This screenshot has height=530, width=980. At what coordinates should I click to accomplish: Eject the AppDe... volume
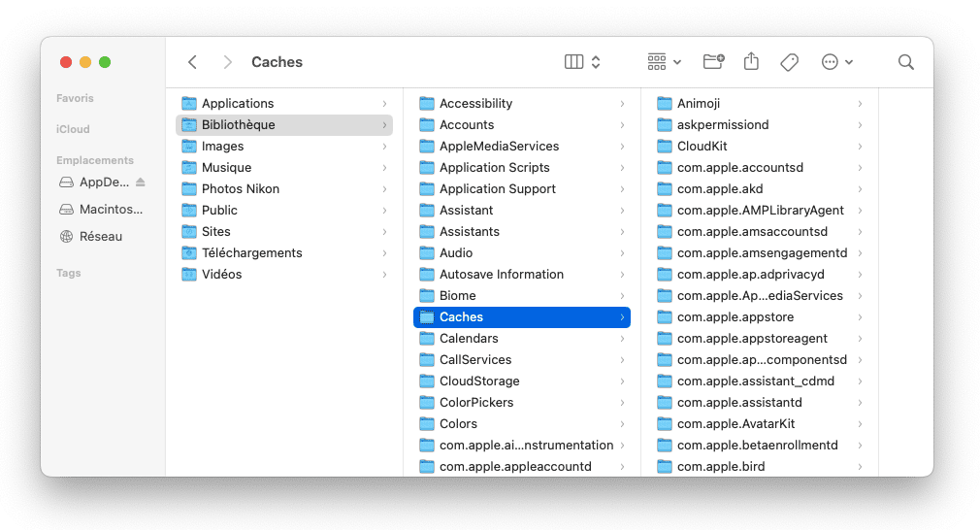141,182
